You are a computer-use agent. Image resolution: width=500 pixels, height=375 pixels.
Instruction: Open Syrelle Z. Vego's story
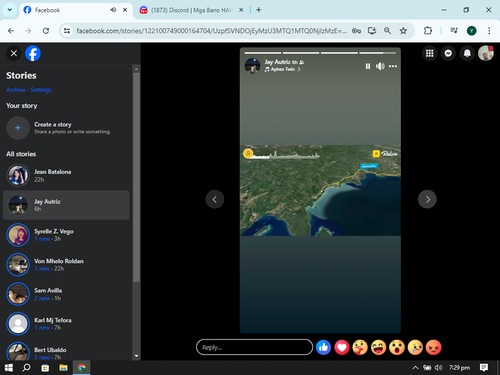[x=66, y=235]
